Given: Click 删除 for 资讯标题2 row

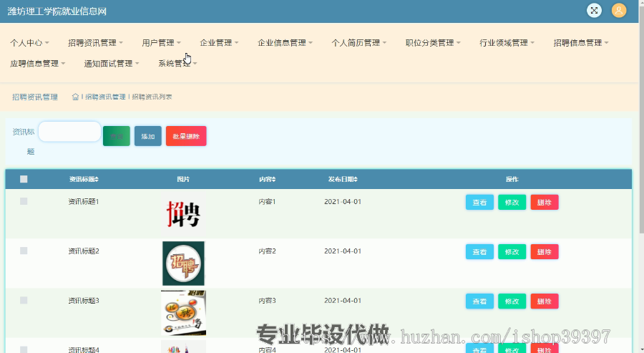Looking at the screenshot, I should pyautogui.click(x=545, y=252).
